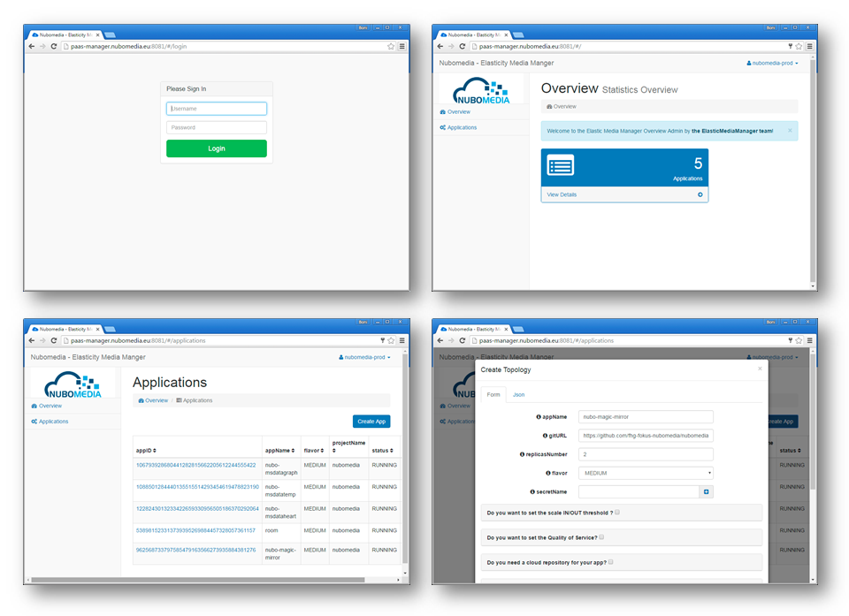Click the secretName field in Create Topology
The width and height of the screenshot is (849, 616).
coord(639,492)
